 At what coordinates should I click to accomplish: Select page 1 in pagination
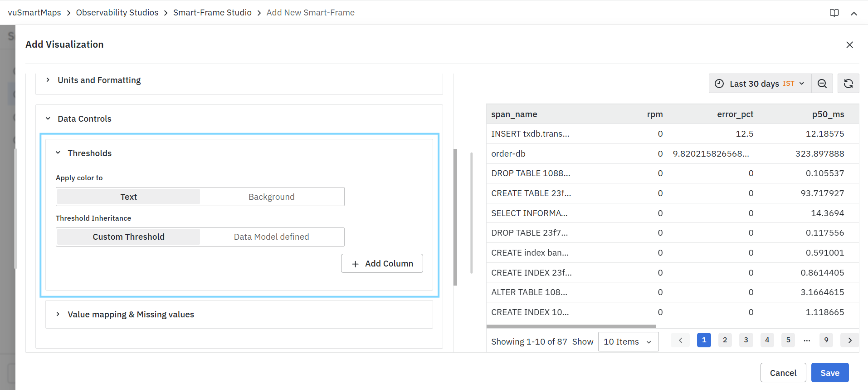[704, 340]
